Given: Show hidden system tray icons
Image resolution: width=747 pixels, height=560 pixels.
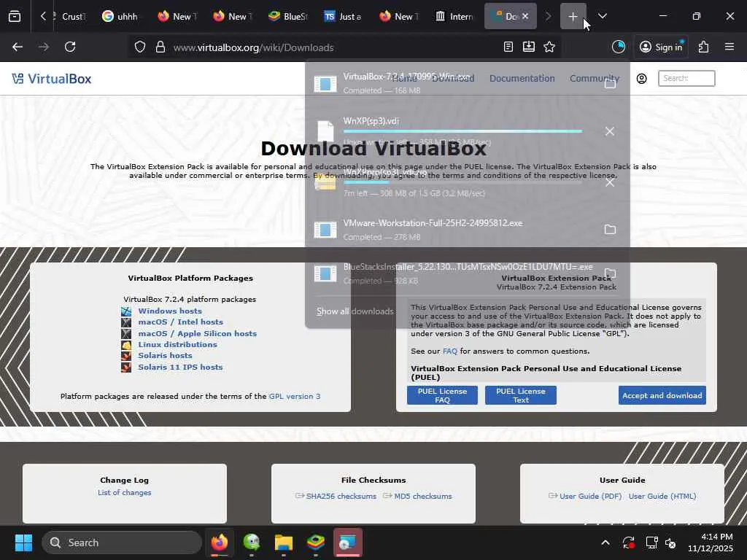Looking at the screenshot, I should point(605,542).
